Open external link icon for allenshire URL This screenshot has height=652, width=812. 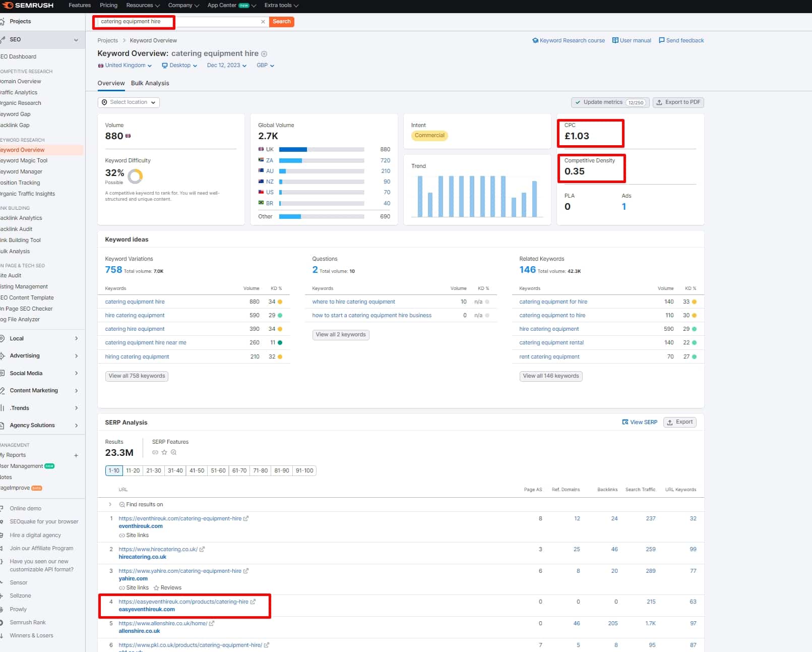coord(212,624)
